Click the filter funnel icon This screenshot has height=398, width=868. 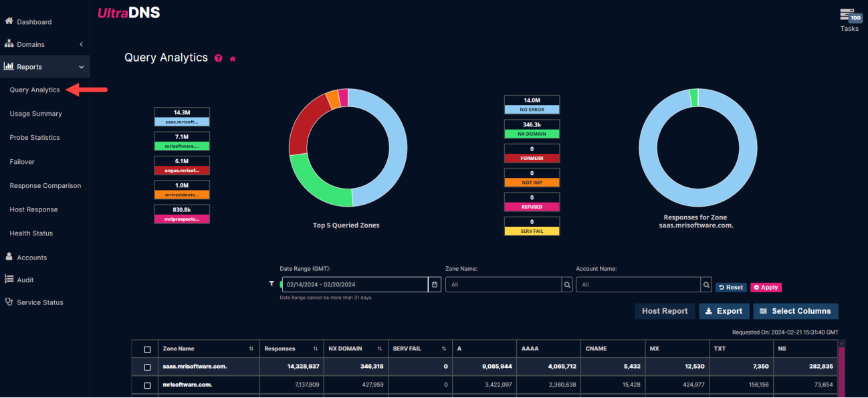[272, 284]
